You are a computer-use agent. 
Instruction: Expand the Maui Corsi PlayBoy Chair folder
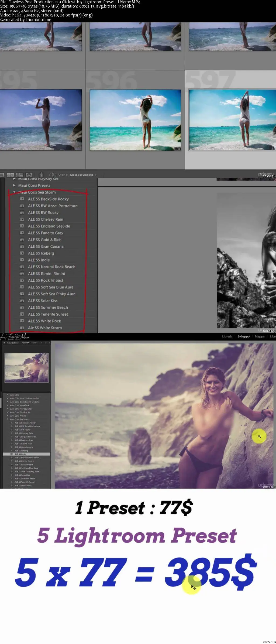point(8,409)
